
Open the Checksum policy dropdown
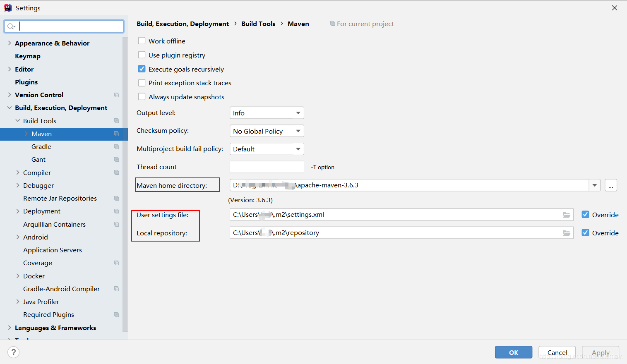click(x=267, y=131)
